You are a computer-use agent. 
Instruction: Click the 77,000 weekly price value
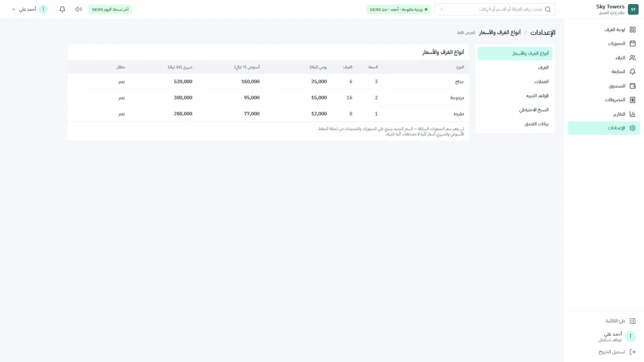[252, 114]
